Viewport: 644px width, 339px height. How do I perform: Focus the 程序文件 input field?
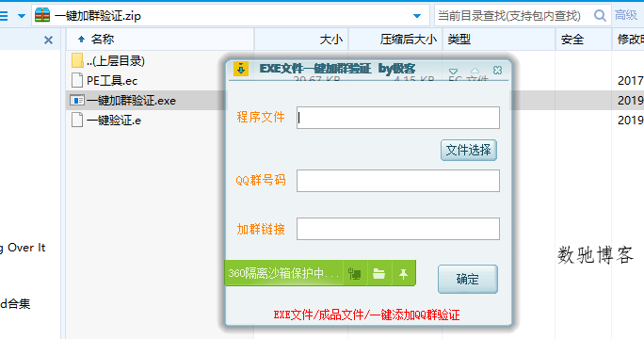398,118
